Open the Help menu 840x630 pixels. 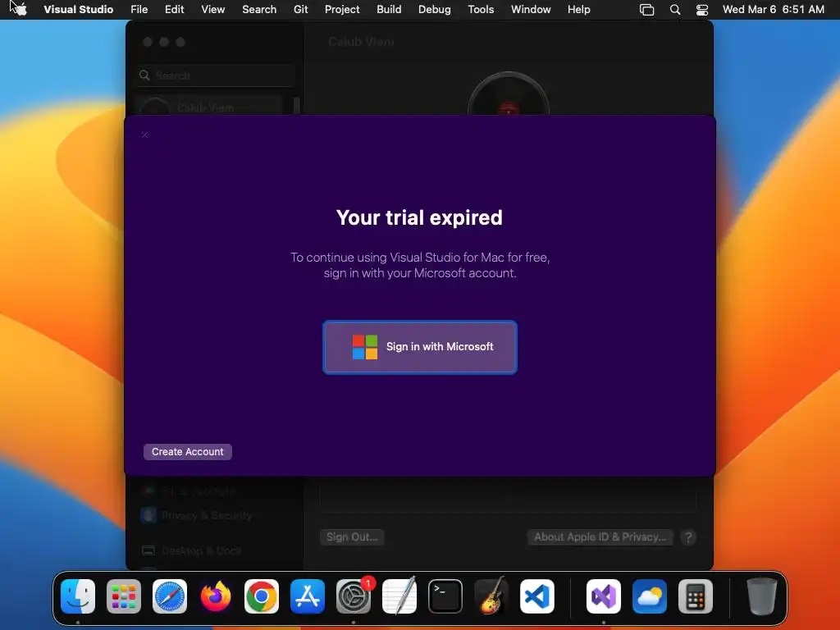pos(578,9)
